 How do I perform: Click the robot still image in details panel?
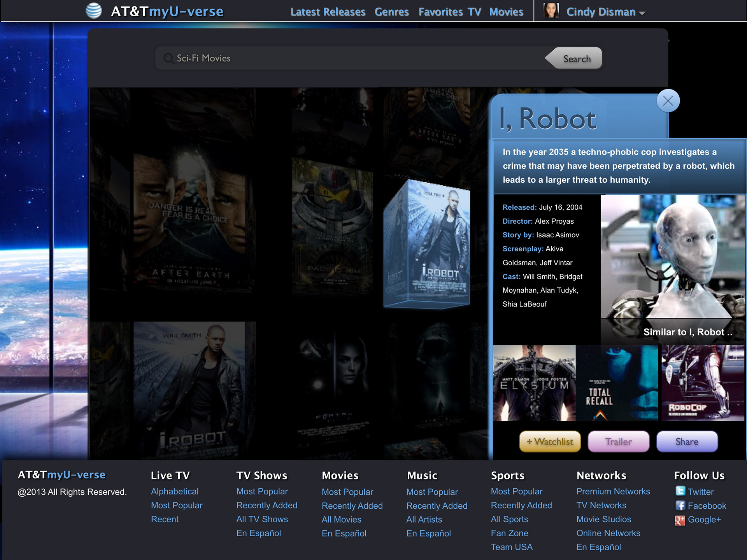click(x=673, y=257)
